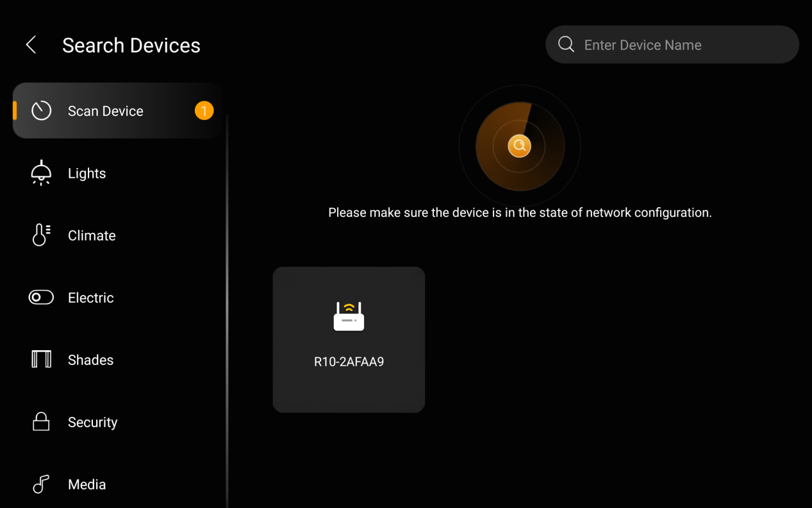Click the Lights lamp icon
Viewport: 812px width, 508px height.
(x=41, y=173)
